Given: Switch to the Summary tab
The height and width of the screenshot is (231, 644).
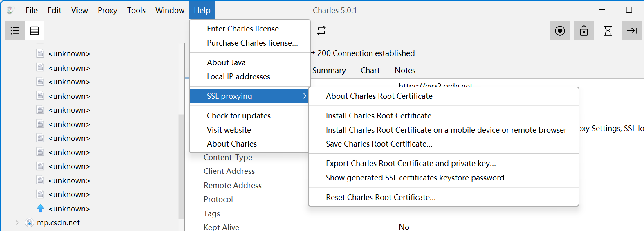Looking at the screenshot, I should 329,70.
